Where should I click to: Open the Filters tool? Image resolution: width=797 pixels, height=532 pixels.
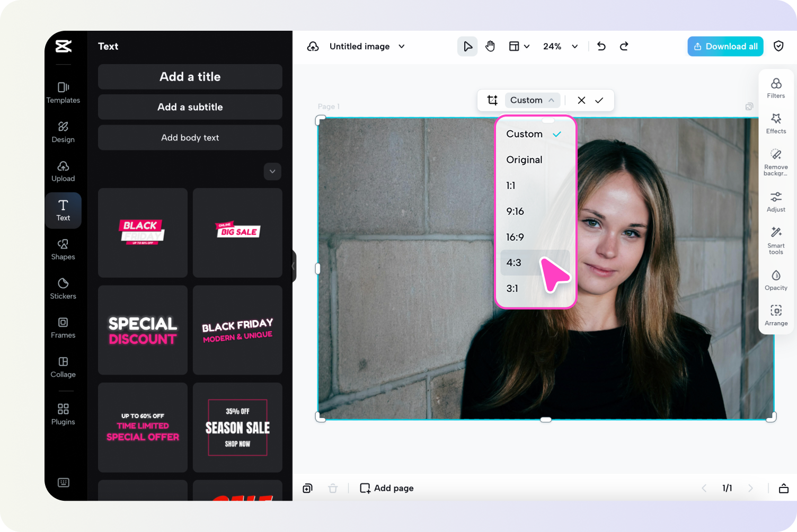tap(776, 88)
